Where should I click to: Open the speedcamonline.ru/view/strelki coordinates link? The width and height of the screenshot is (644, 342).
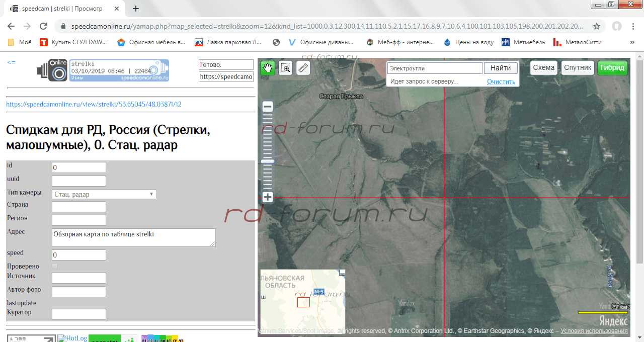click(x=94, y=104)
